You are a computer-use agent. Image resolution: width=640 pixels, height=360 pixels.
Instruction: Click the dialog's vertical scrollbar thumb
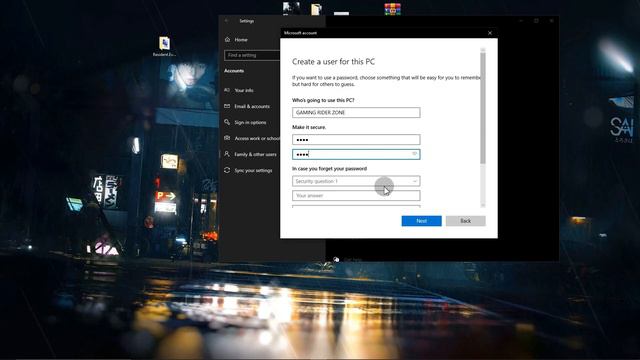tap(483, 108)
